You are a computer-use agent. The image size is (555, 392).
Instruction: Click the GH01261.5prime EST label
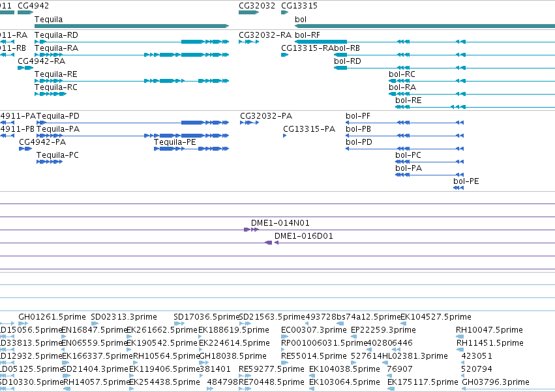(52, 317)
